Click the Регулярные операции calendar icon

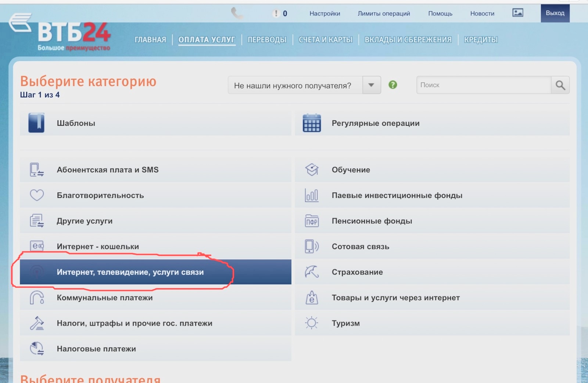311,123
